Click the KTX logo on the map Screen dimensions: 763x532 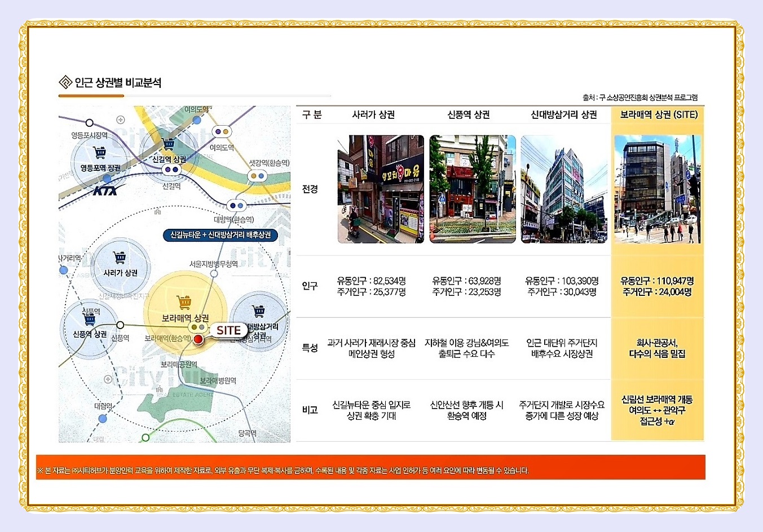point(106,190)
